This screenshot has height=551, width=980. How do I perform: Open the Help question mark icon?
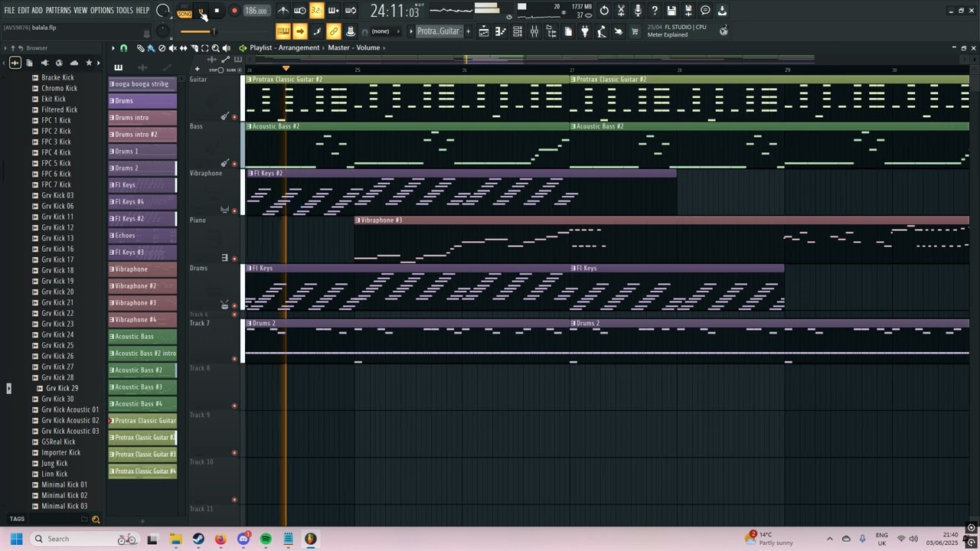655,11
